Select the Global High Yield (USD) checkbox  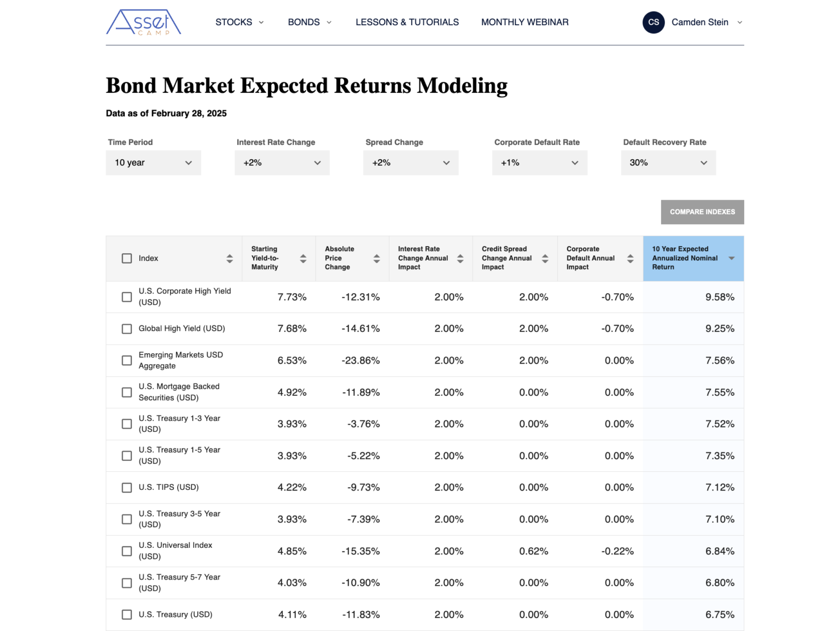(x=126, y=329)
